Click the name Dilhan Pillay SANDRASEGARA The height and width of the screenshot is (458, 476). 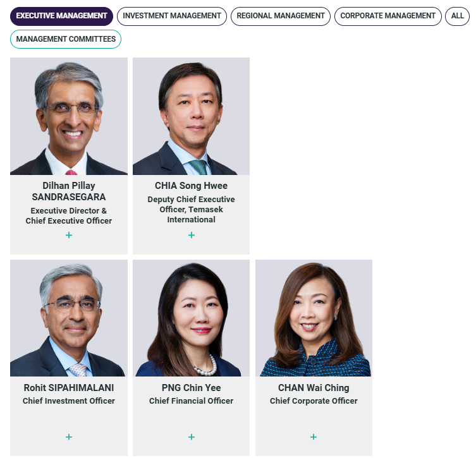[69, 191]
